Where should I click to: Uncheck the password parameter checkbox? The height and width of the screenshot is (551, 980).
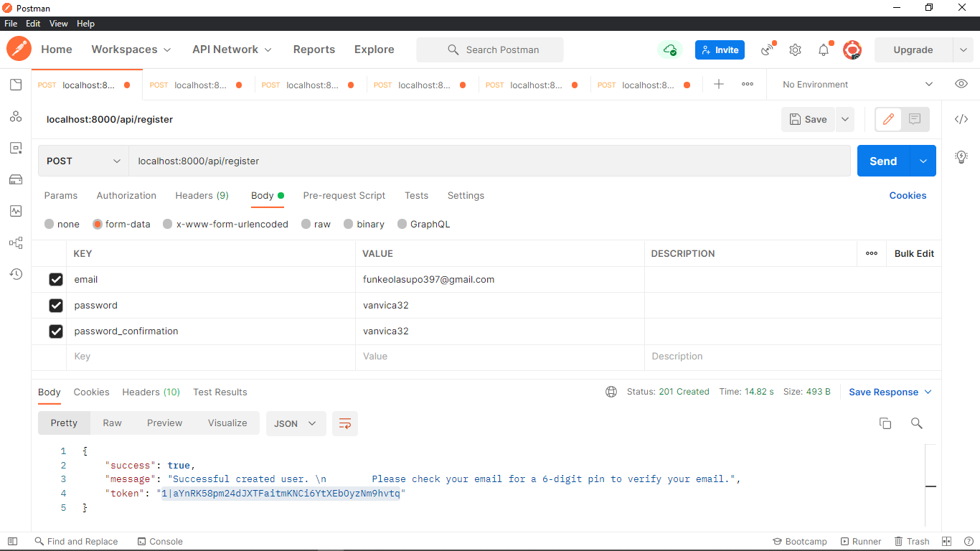click(56, 306)
